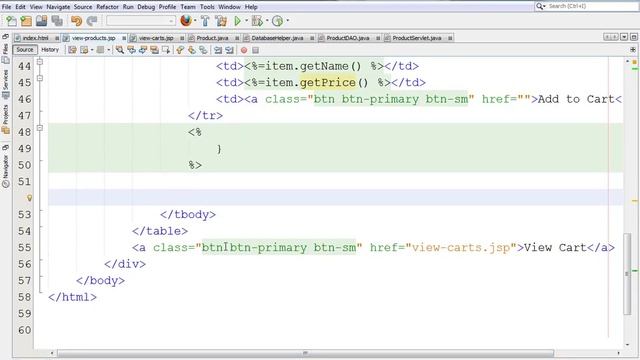Click "view-carts.jsp" href text in line 55
The width and height of the screenshot is (640, 360).
(x=461, y=247)
